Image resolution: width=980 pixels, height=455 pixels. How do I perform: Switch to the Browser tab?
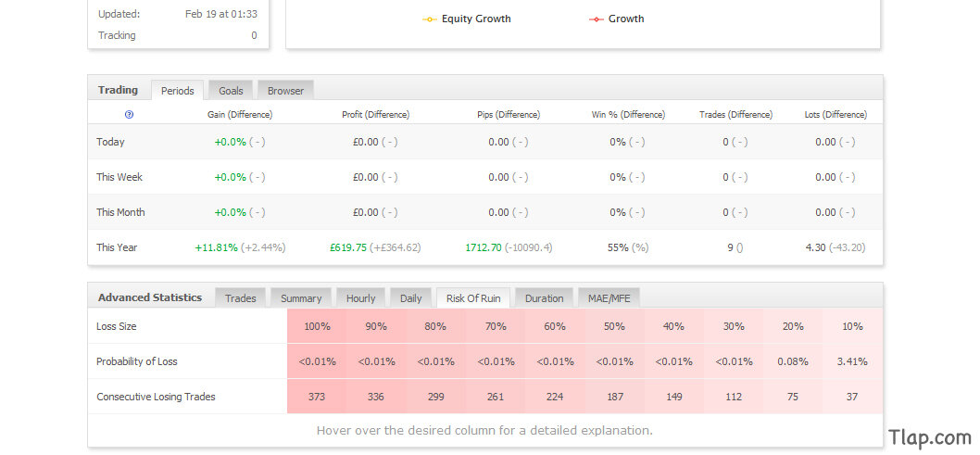pos(285,91)
